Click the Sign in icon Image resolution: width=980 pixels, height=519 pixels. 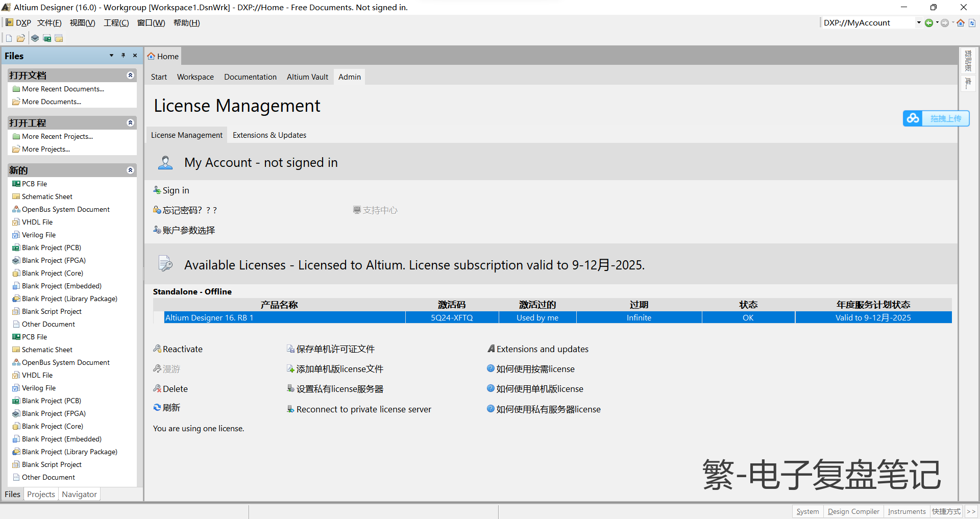(157, 190)
